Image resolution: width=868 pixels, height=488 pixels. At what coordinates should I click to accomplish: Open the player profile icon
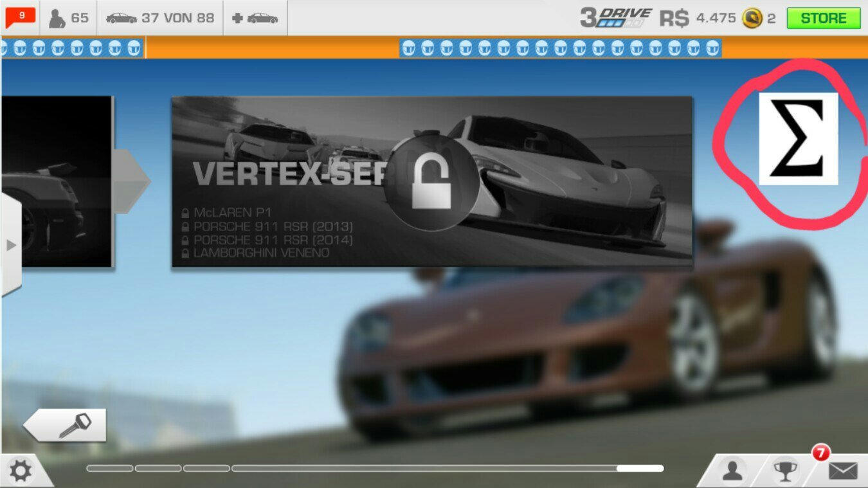coord(732,471)
